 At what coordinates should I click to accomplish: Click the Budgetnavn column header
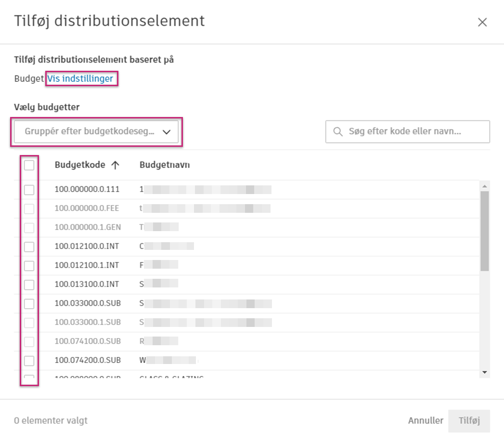pyautogui.click(x=165, y=164)
